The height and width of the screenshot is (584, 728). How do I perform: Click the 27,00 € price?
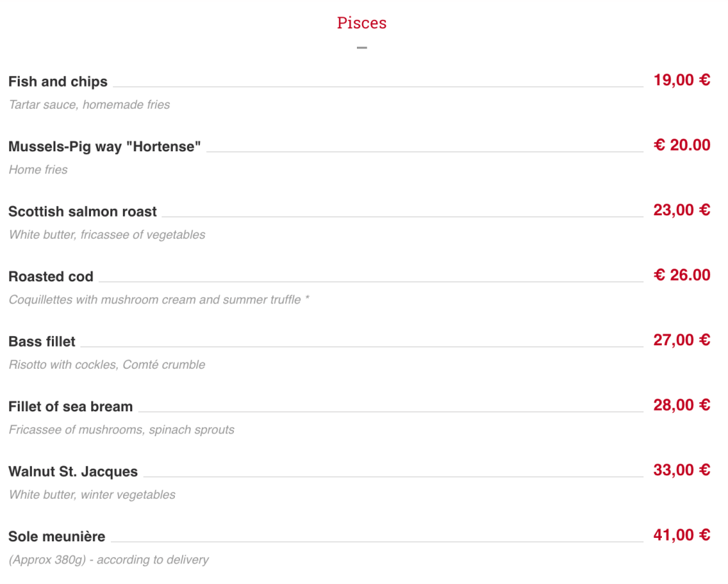click(682, 340)
